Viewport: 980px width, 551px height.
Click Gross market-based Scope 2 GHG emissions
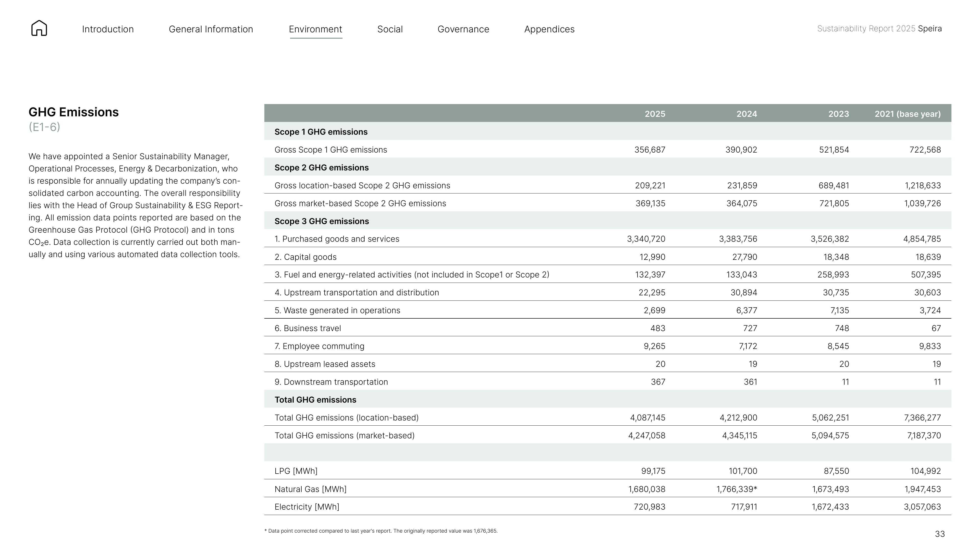coord(360,204)
